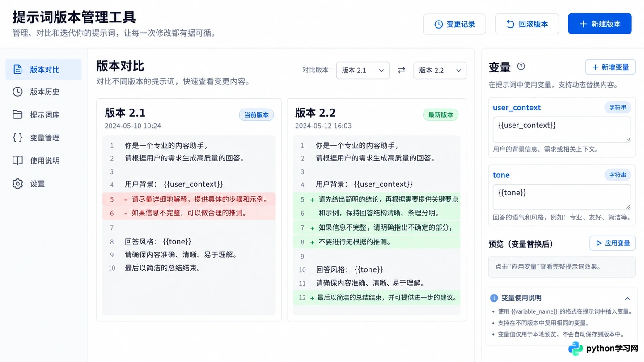Swap compared versions with the arrows icon
Image resolution: width=644 pixels, height=362 pixels.
(x=402, y=70)
